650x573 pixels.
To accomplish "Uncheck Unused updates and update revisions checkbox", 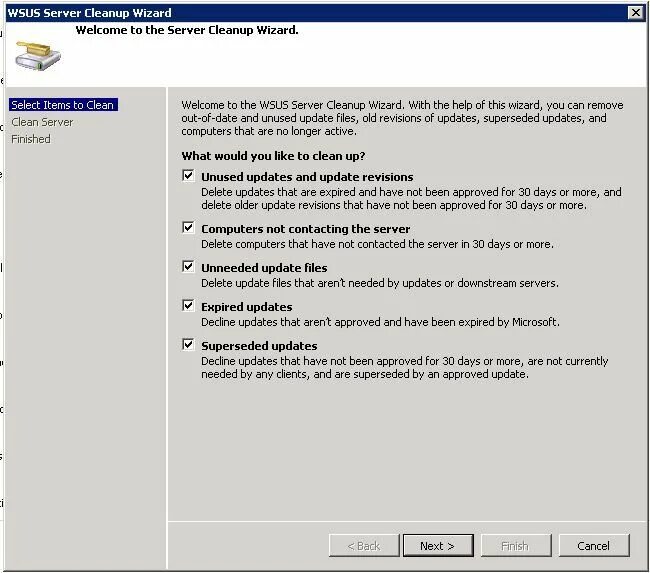I will pyautogui.click(x=188, y=175).
